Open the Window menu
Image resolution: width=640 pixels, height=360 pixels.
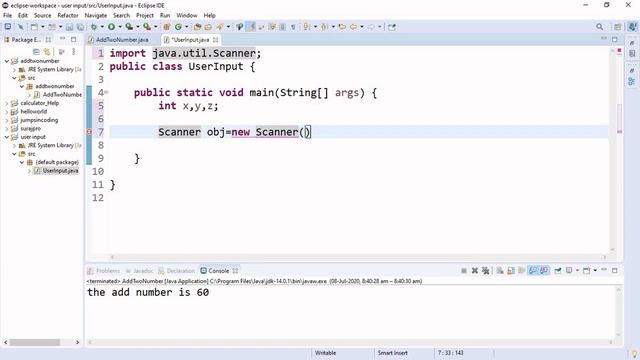(187, 15)
